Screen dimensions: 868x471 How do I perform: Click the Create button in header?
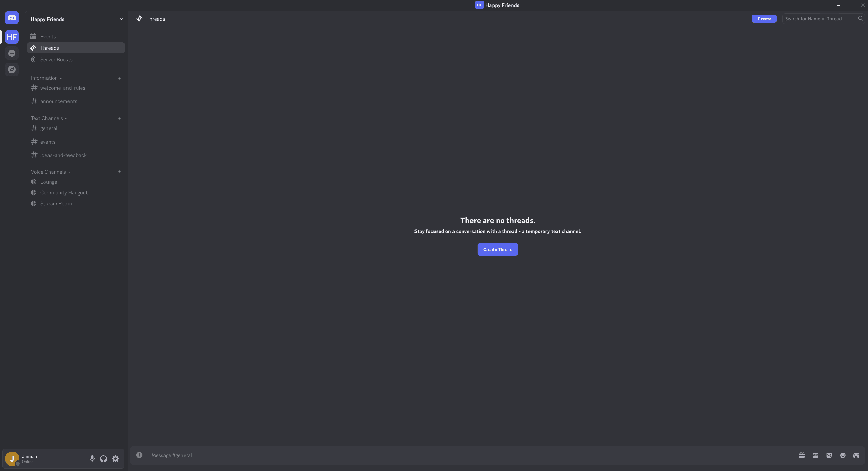(x=764, y=19)
